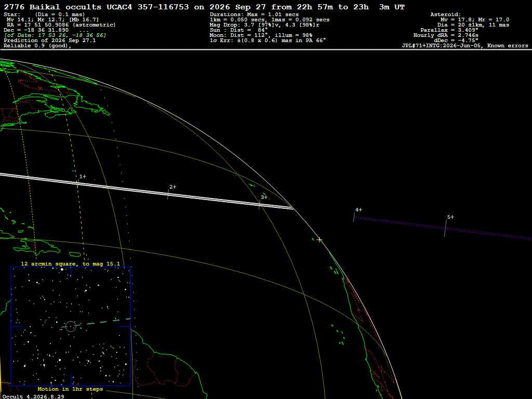Click the 4+ marker on purple path
This screenshot has height=399, width=532.
358,210
